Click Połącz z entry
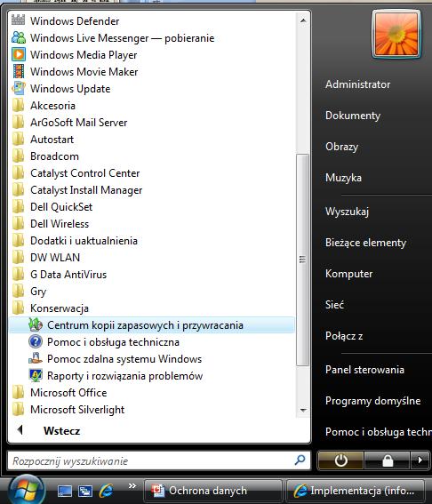Screen dimensions: 432x504 pos(344,336)
